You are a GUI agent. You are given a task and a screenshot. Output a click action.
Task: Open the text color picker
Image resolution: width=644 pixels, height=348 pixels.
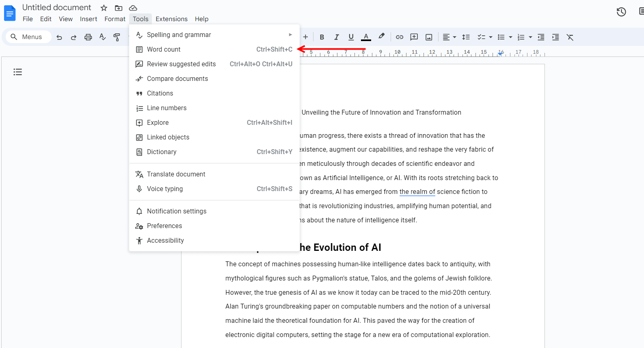coord(366,37)
